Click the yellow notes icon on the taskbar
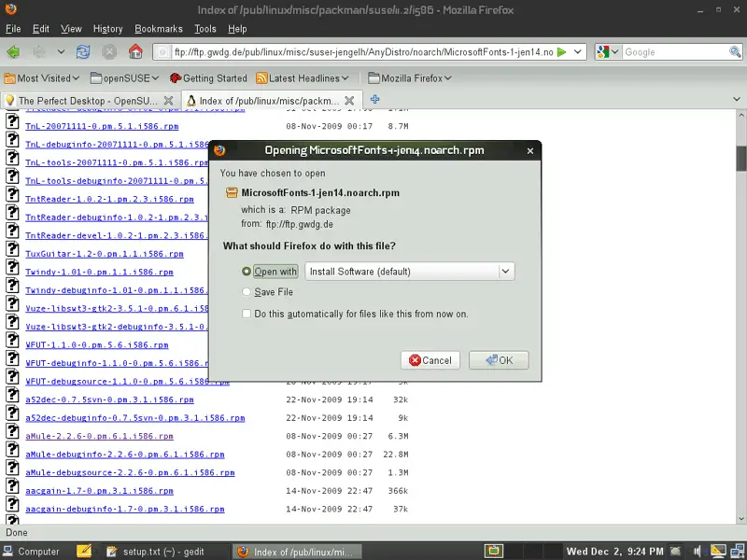This screenshot has height=560, width=747. pos(84,551)
